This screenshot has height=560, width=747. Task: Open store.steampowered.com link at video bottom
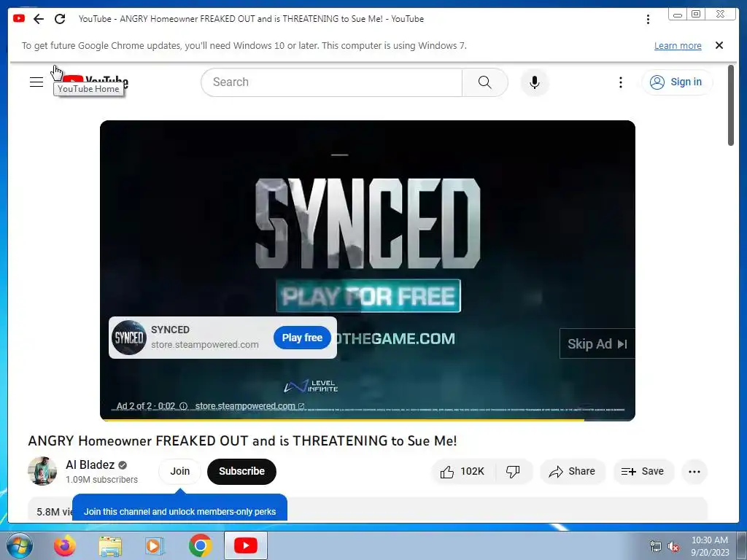tap(249, 406)
